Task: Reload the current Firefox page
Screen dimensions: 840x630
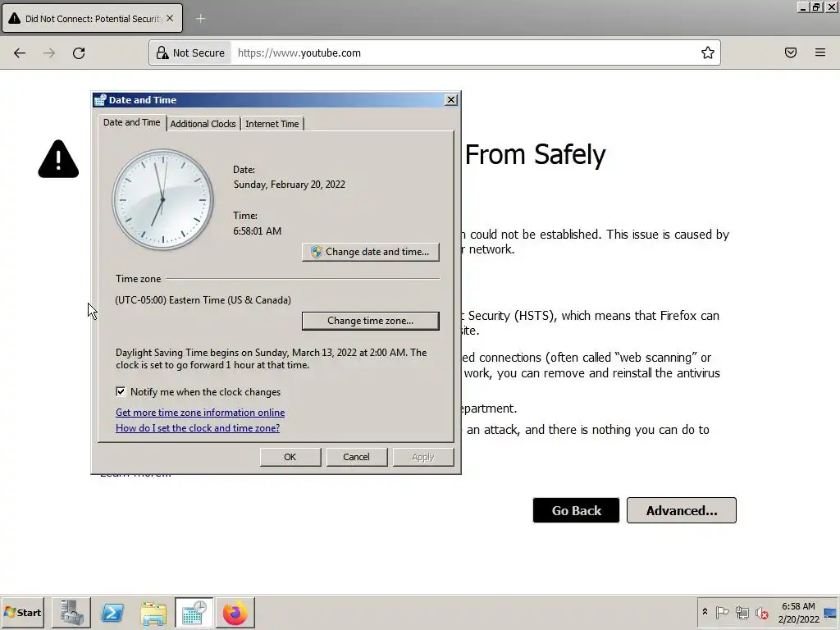Action: (x=79, y=53)
